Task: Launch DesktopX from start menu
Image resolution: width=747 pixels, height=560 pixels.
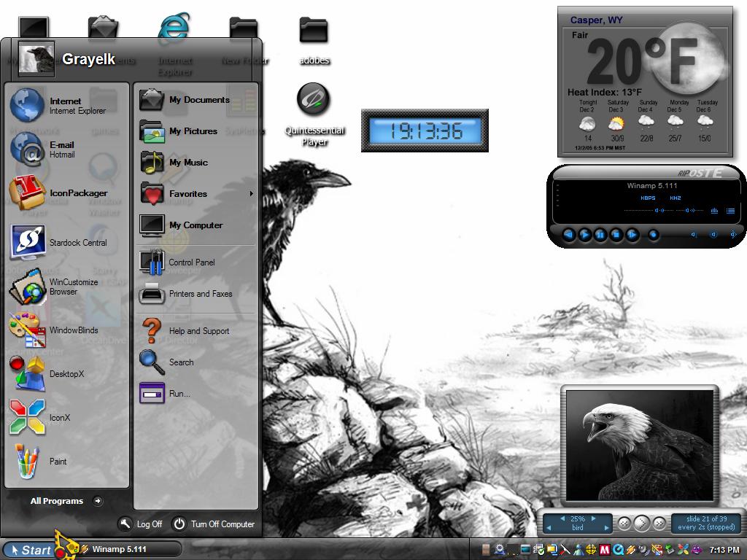Action: [66, 374]
